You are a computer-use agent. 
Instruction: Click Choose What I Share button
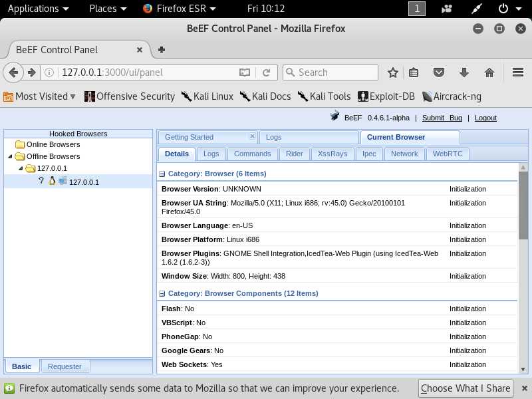pos(465,388)
